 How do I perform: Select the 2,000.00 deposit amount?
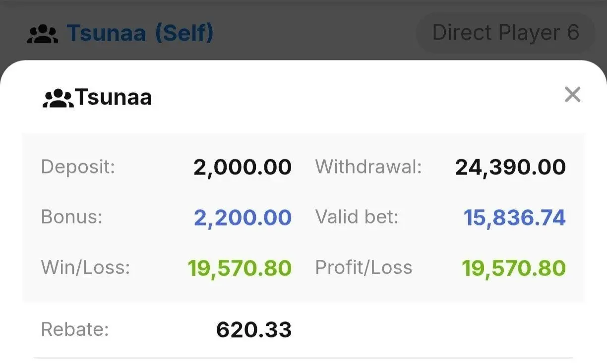[243, 168]
